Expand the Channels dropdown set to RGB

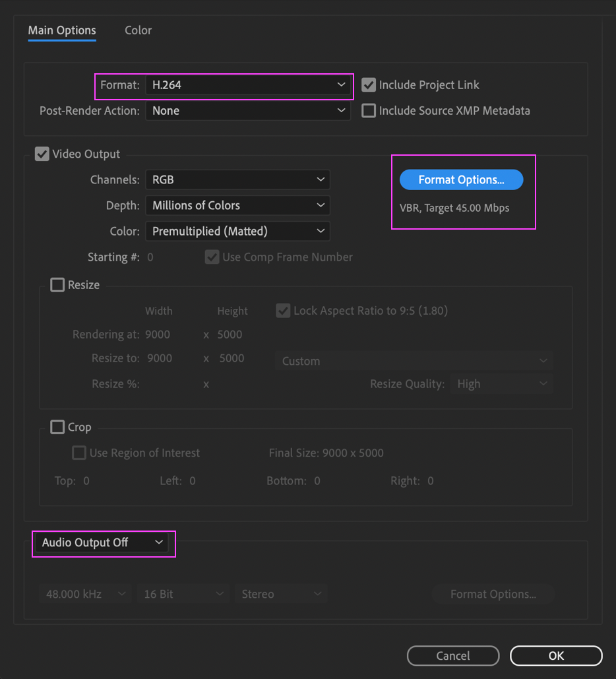[237, 179]
